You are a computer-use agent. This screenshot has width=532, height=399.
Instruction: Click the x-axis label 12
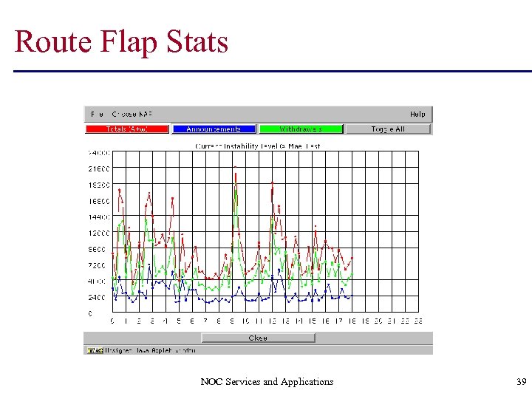point(272,321)
